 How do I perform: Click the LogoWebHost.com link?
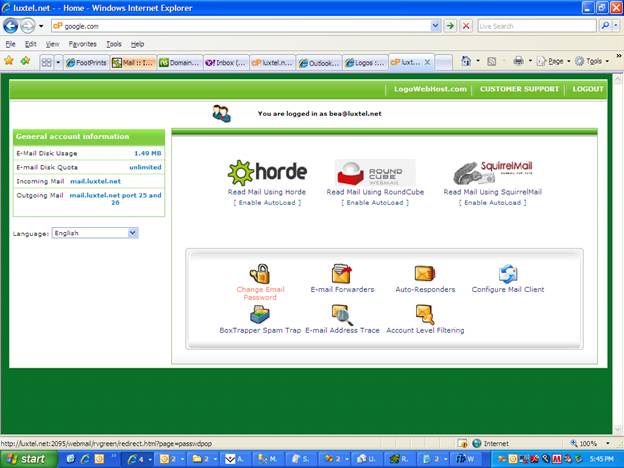point(430,89)
